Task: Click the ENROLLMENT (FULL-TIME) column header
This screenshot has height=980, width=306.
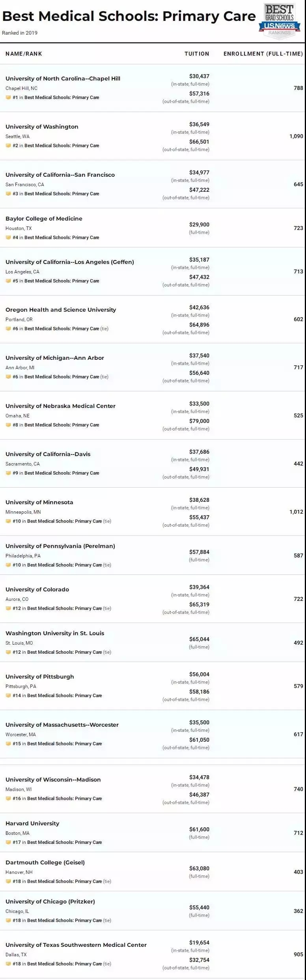Action: 263,54
